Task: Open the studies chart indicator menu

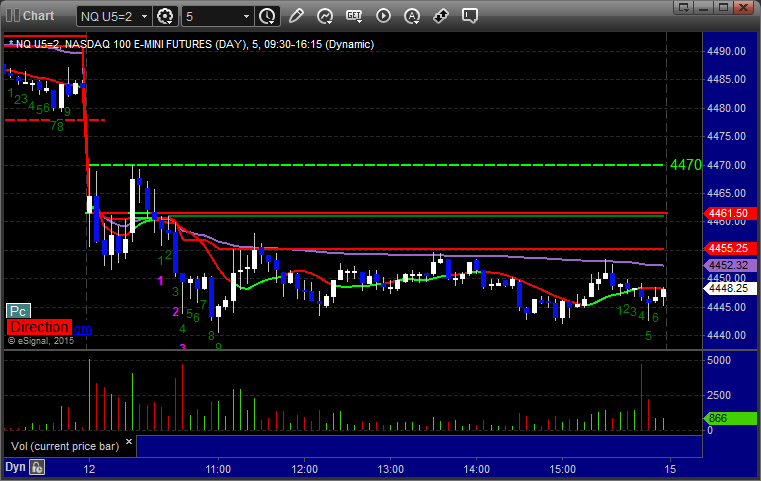Action: click(x=325, y=16)
